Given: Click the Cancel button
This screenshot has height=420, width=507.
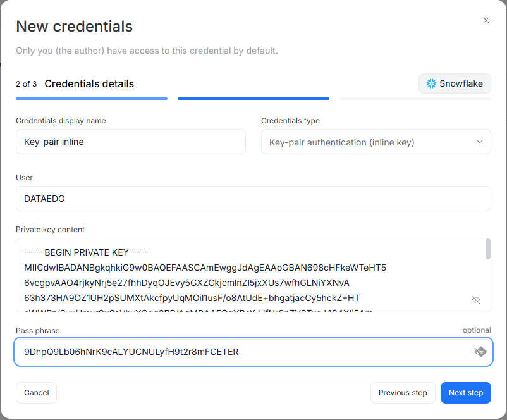Looking at the screenshot, I should tap(36, 393).
